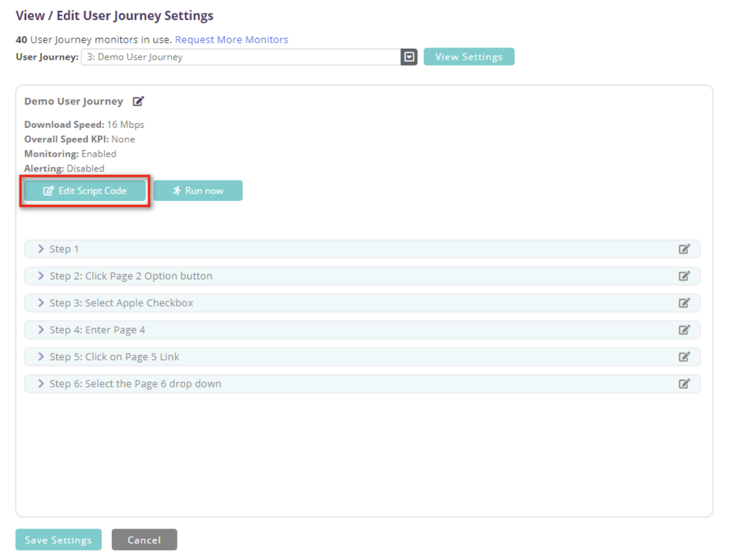
Task: Open Request More Monitors link
Action: click(x=232, y=40)
